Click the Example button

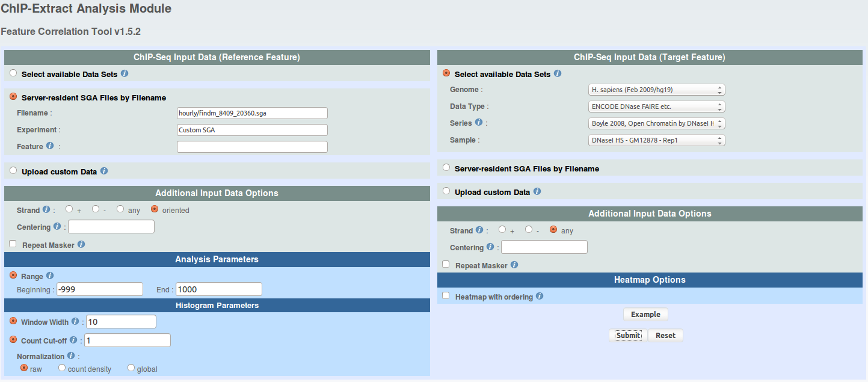point(645,315)
